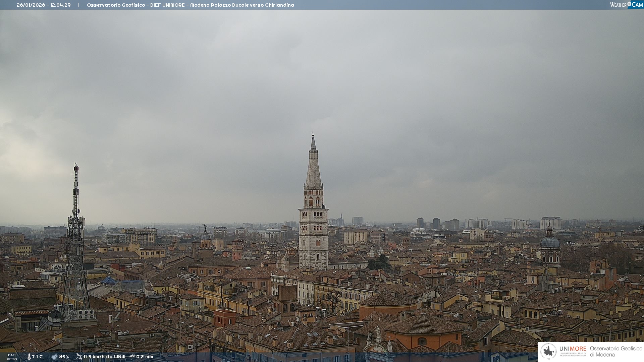The image size is (644, 362).
Task: Click the 7.1 C temperature reading
Action: pyautogui.click(x=37, y=357)
